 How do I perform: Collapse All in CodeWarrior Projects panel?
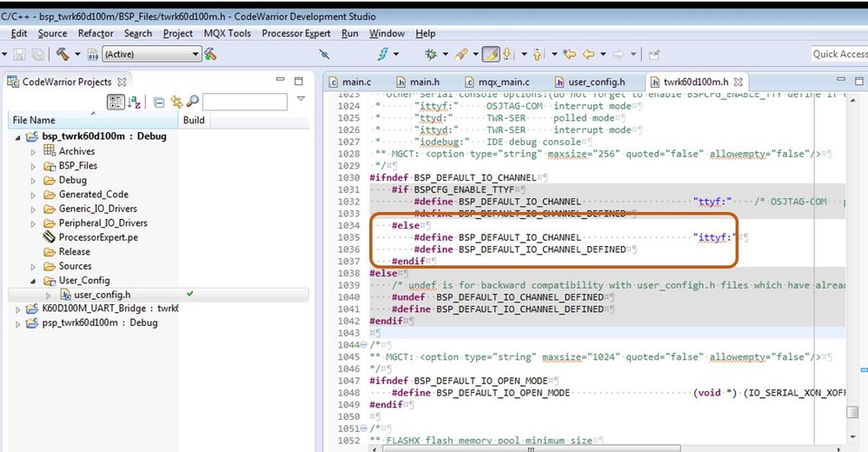159,102
